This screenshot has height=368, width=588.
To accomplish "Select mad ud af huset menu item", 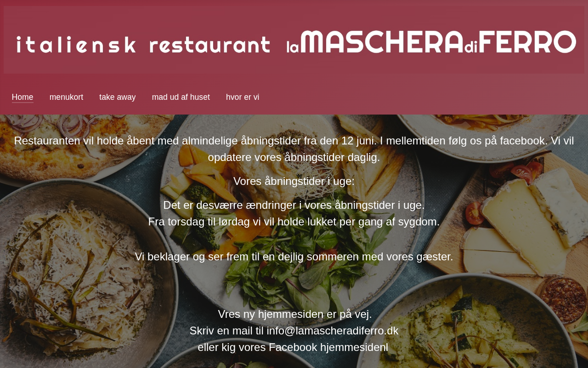I will click(181, 97).
